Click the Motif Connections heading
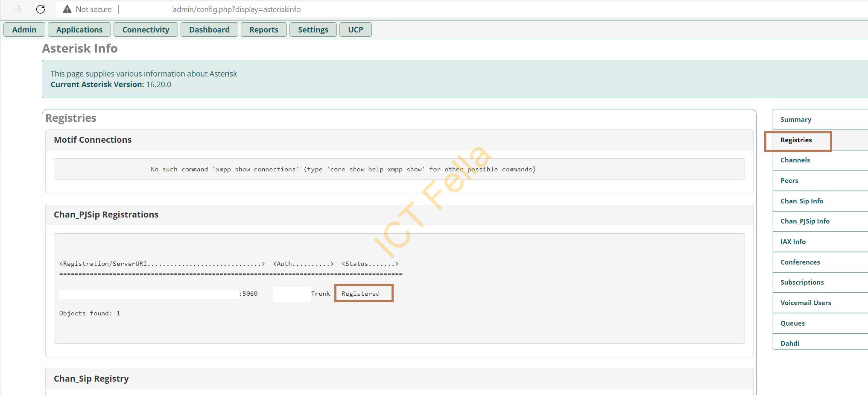Screen dimensions: 868x397 click(93, 140)
